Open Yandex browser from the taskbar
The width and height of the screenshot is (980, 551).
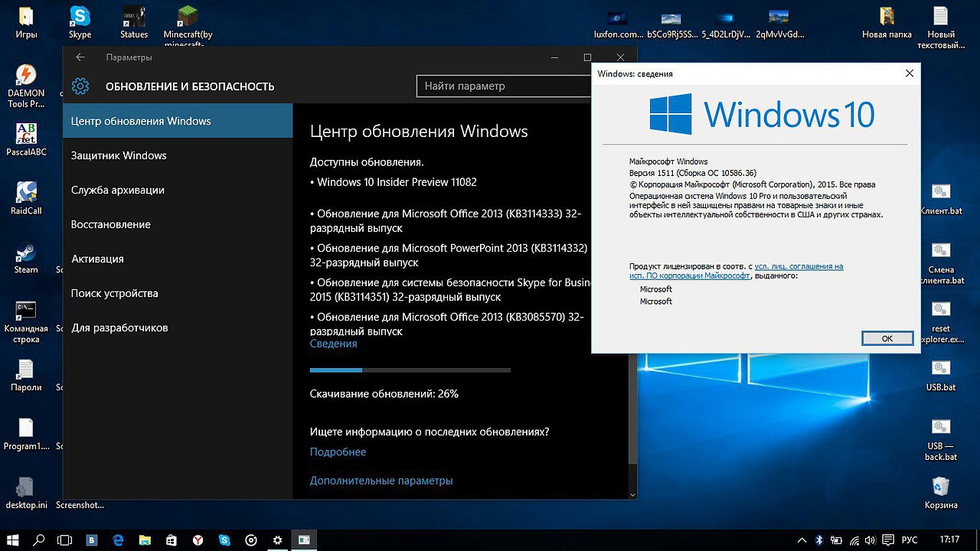tap(198, 540)
